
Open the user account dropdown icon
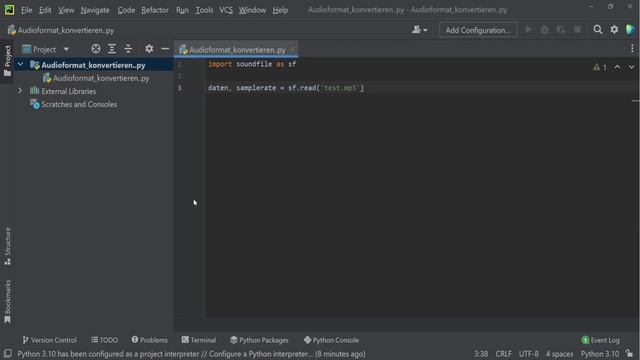tap(419, 30)
